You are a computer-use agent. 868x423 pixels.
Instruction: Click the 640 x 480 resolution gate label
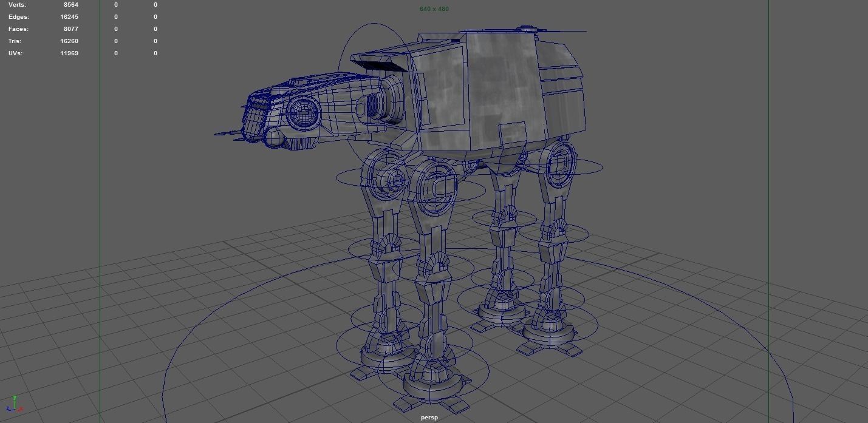tap(434, 9)
